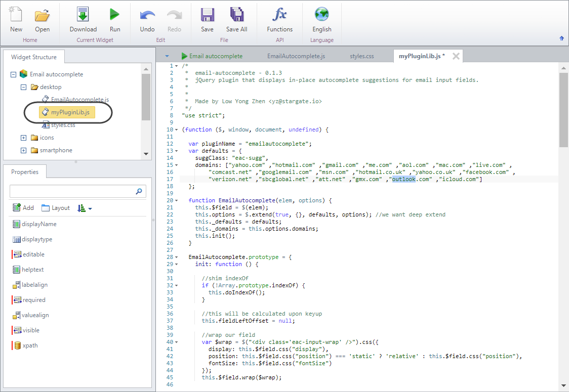Select the editable property

tap(28, 254)
